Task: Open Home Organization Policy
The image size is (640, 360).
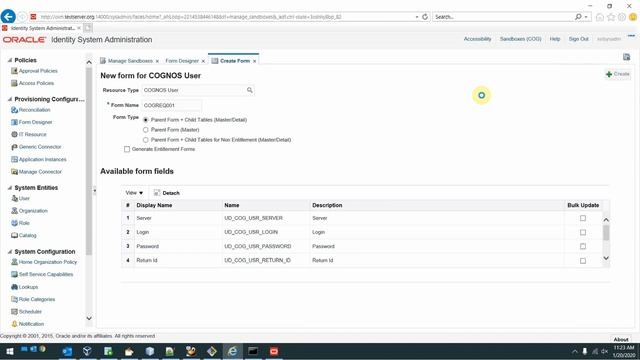Action: [x=47, y=262]
